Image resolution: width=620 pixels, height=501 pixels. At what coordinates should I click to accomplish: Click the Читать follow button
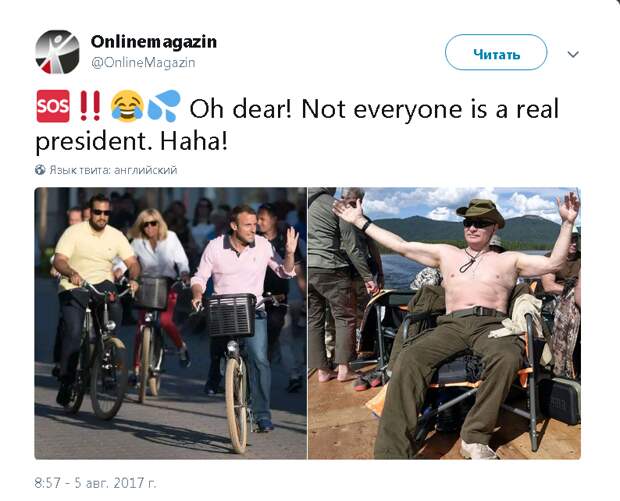click(496, 52)
